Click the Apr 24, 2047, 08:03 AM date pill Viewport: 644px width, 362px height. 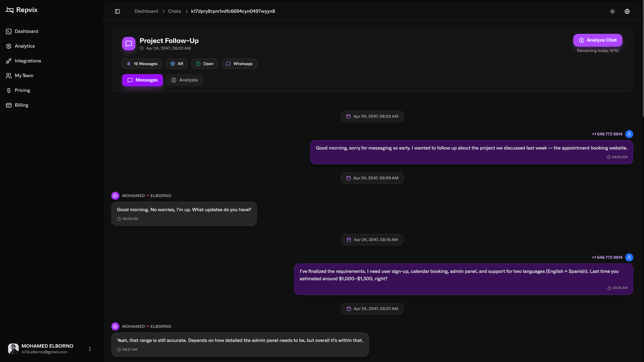point(372,116)
